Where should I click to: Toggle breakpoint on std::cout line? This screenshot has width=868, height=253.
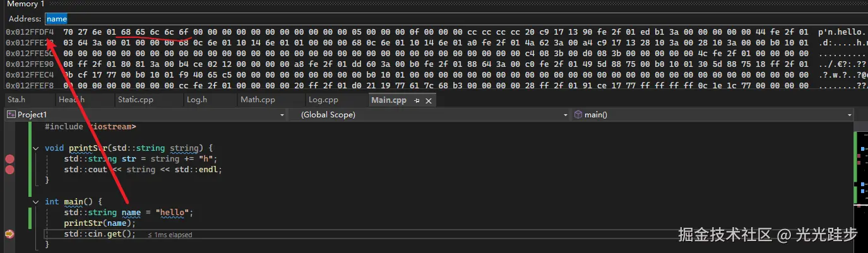[x=9, y=170]
